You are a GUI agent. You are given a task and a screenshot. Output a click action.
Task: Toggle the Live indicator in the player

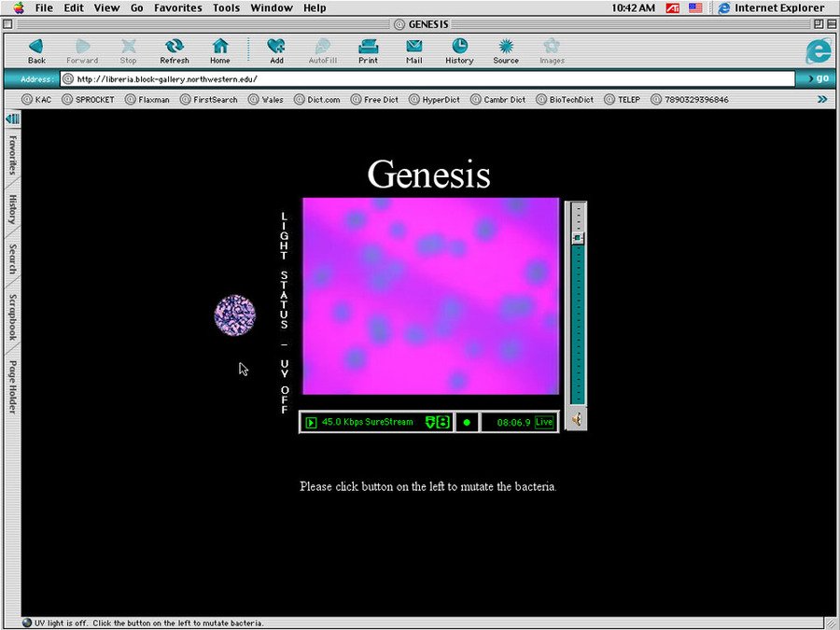point(543,422)
